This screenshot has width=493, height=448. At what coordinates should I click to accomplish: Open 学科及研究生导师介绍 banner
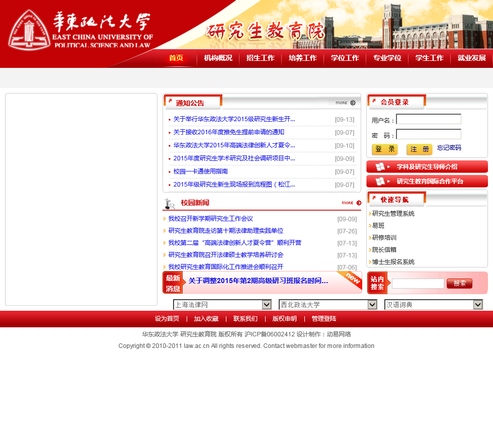[427, 167]
